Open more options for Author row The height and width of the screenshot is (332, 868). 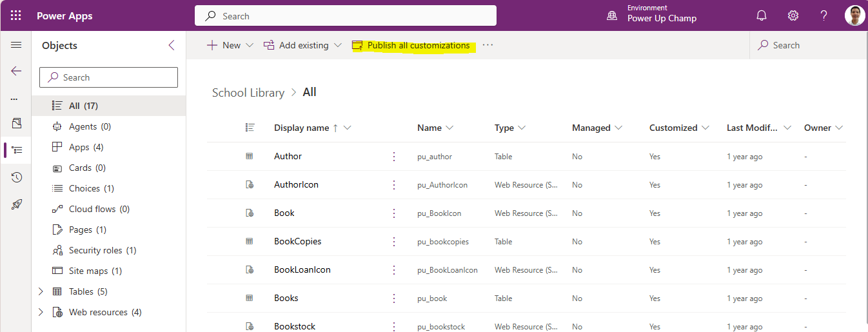[x=394, y=156]
